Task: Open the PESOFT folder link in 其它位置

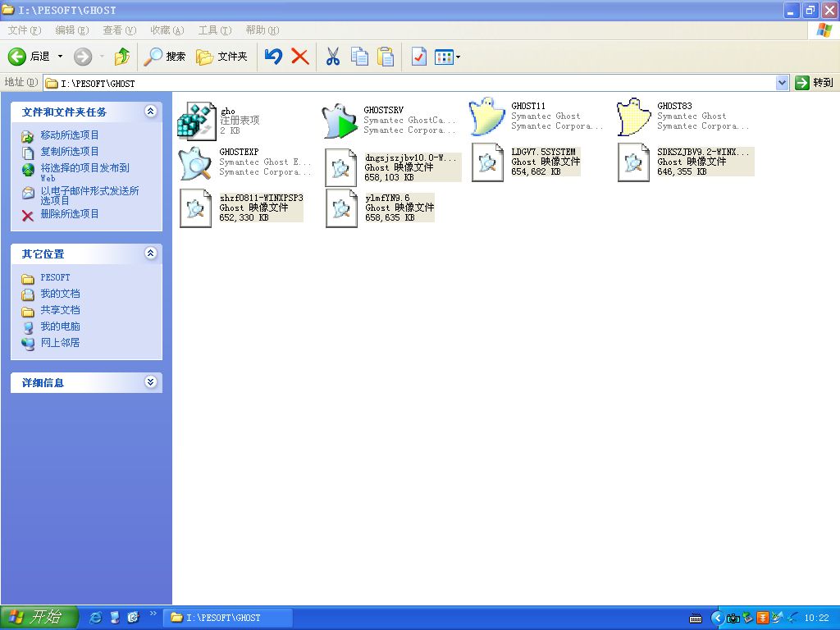Action: click(55, 277)
